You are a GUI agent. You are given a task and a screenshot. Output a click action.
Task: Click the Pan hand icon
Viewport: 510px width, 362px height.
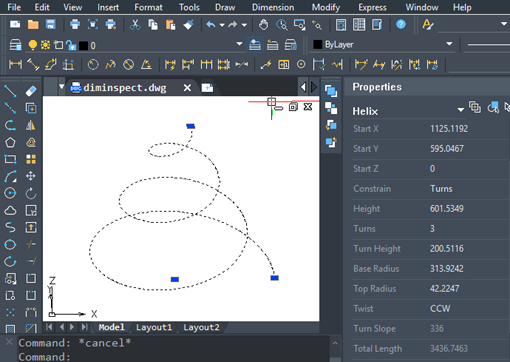[x=263, y=24]
